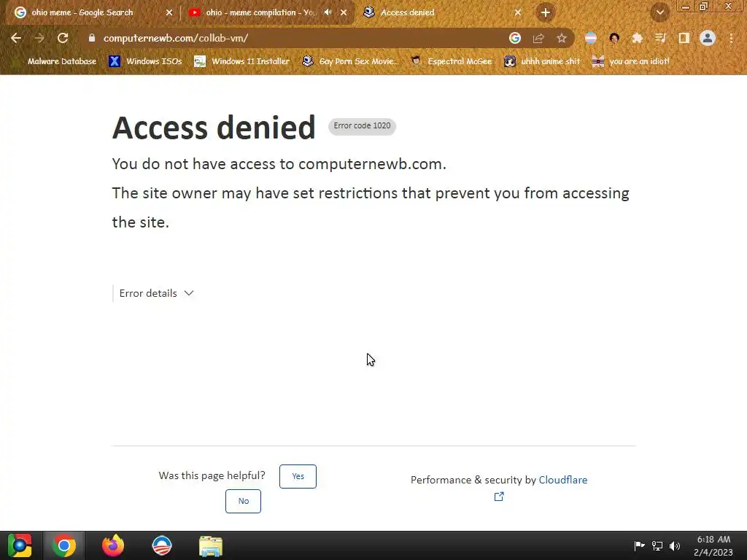The width and height of the screenshot is (747, 560).
Task: Expand the Error details section
Action: pos(156,293)
